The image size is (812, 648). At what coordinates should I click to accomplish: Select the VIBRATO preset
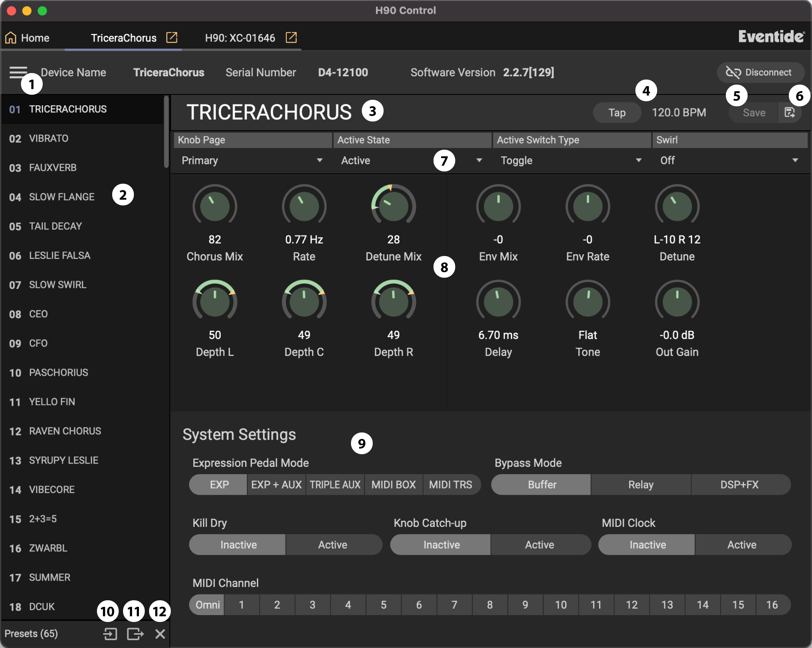[x=82, y=138]
